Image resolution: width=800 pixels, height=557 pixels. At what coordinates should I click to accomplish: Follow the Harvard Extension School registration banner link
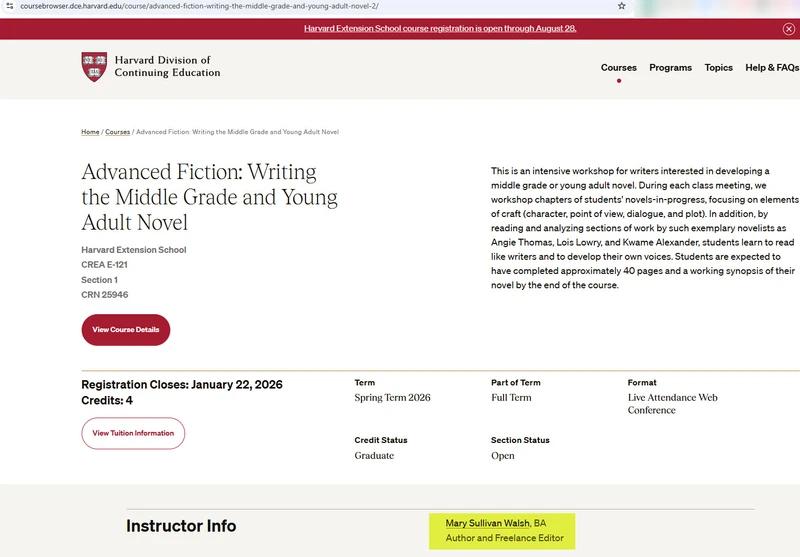click(440, 29)
